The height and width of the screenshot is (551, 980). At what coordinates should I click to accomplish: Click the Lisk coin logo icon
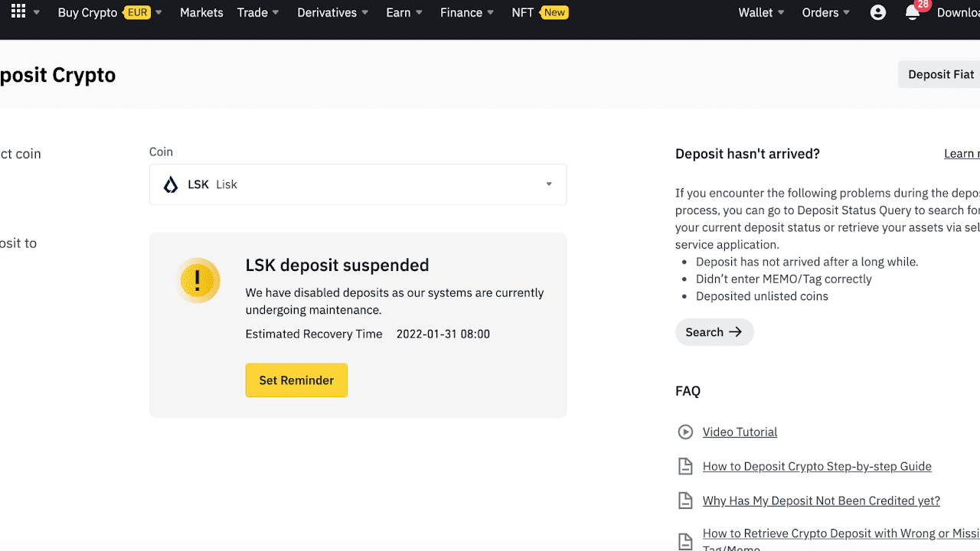(171, 184)
